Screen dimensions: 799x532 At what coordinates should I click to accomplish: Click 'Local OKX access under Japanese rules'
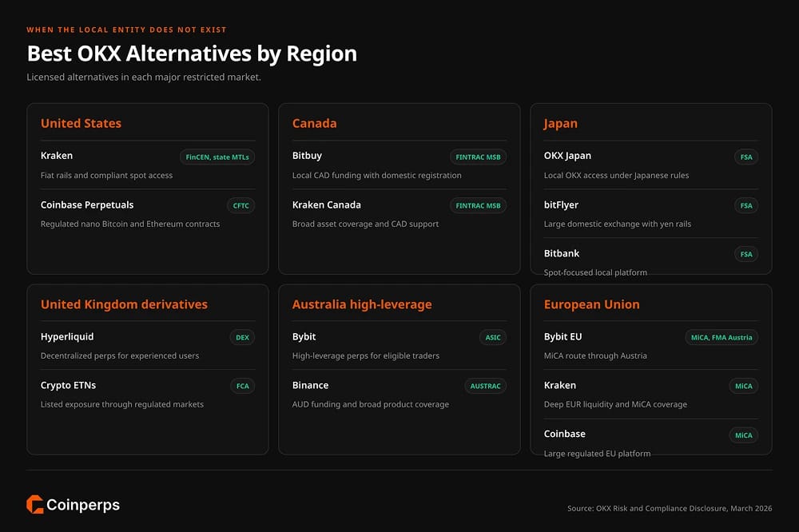pyautogui.click(x=616, y=175)
